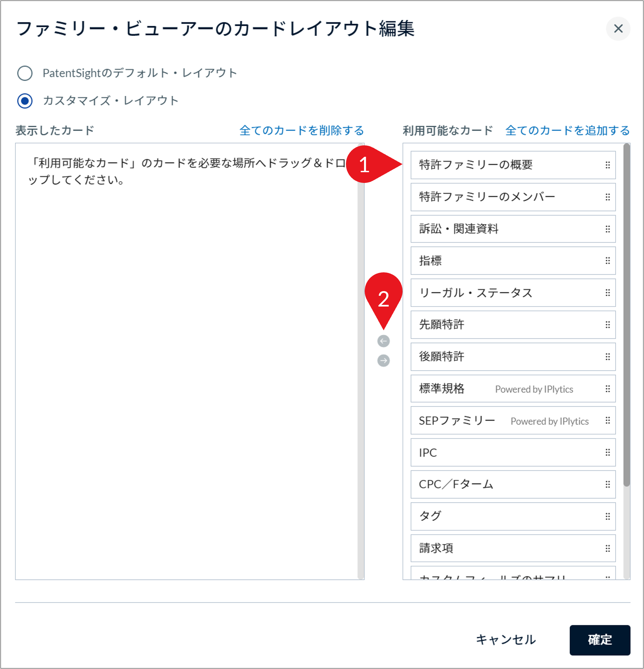Close the card layout dialog
The image size is (644, 669).
click(618, 29)
